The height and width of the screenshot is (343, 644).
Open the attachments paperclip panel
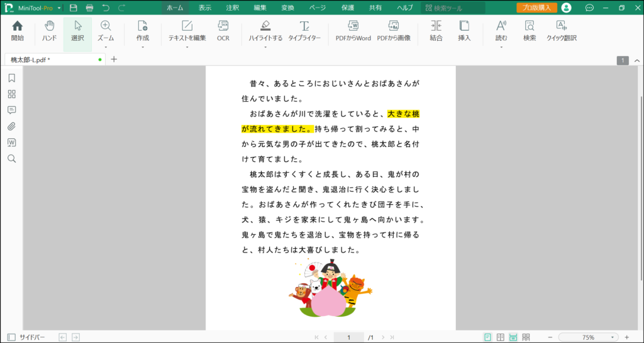click(11, 126)
